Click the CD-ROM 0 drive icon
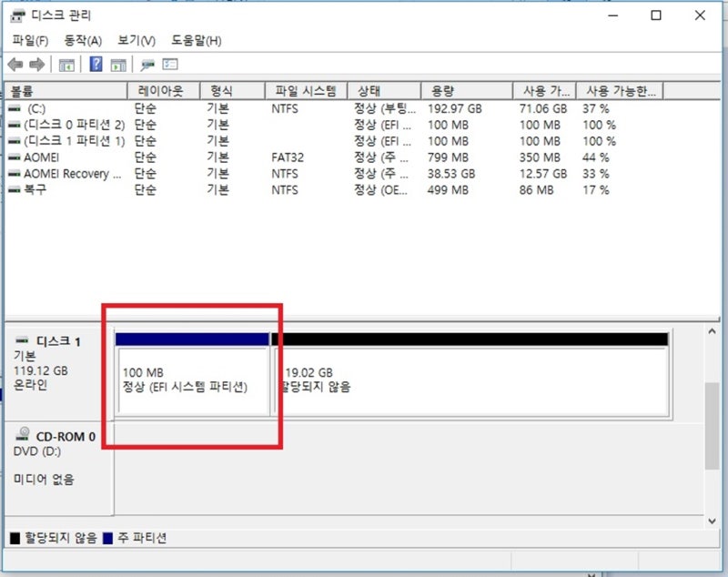The height and width of the screenshot is (577, 728). tap(23, 434)
